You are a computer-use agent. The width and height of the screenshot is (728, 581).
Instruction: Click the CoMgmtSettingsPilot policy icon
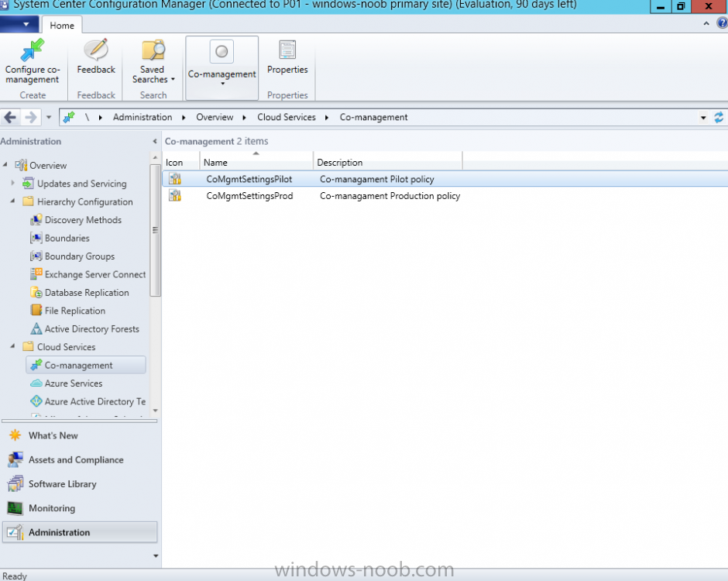tap(175, 179)
